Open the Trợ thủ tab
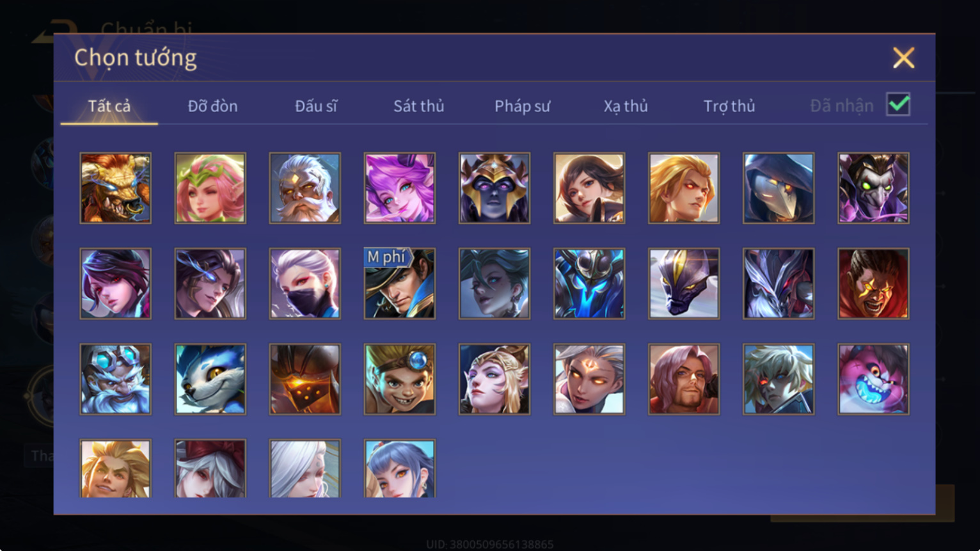Viewport: 980px width, 551px height. pyautogui.click(x=729, y=106)
